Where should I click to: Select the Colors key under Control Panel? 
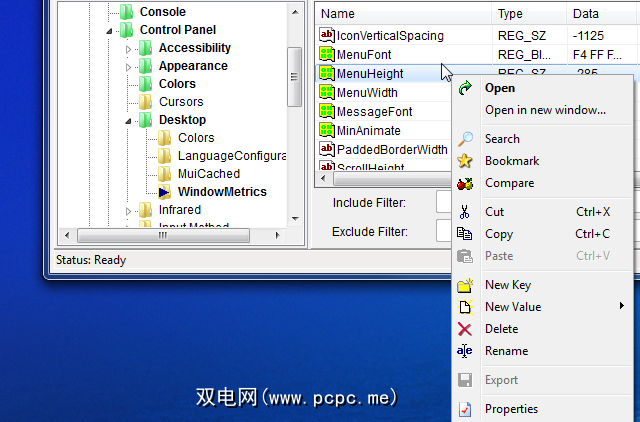tap(177, 84)
